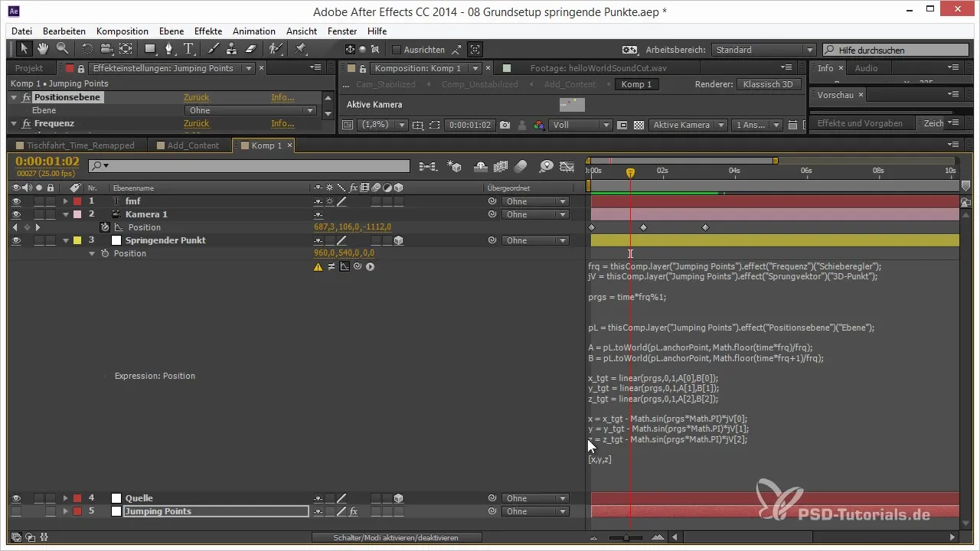Open the Animation menu

[254, 31]
